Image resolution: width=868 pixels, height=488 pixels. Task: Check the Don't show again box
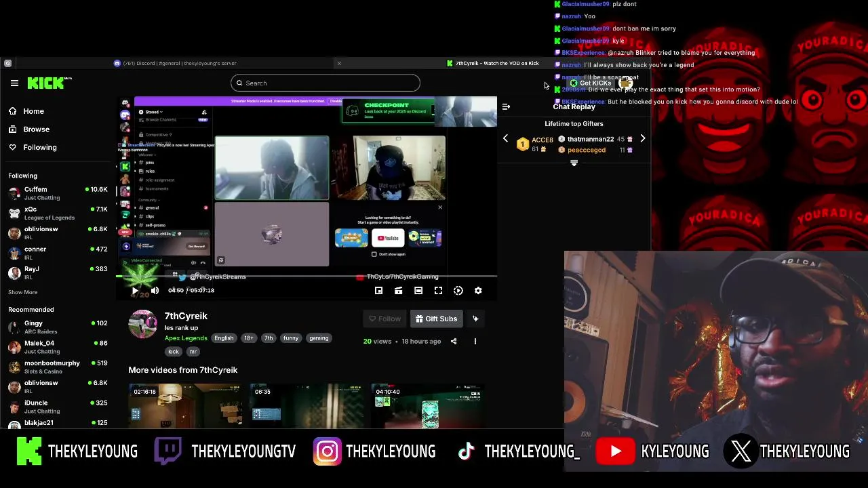374,254
